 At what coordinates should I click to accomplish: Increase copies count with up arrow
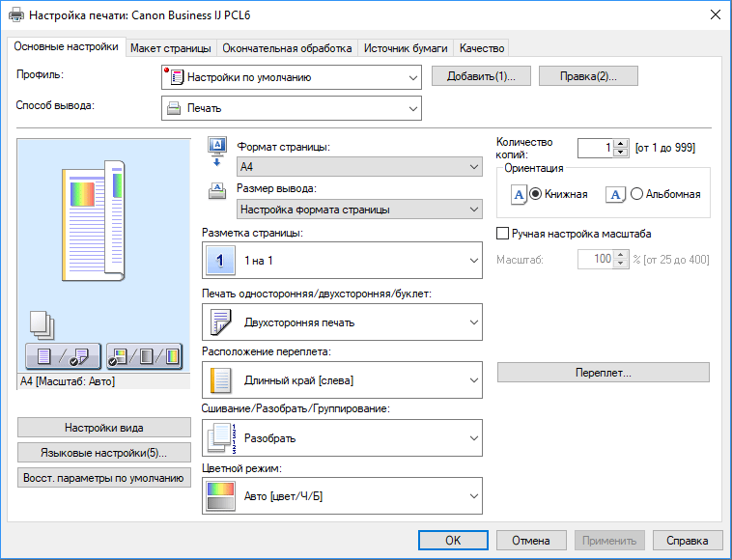point(620,144)
